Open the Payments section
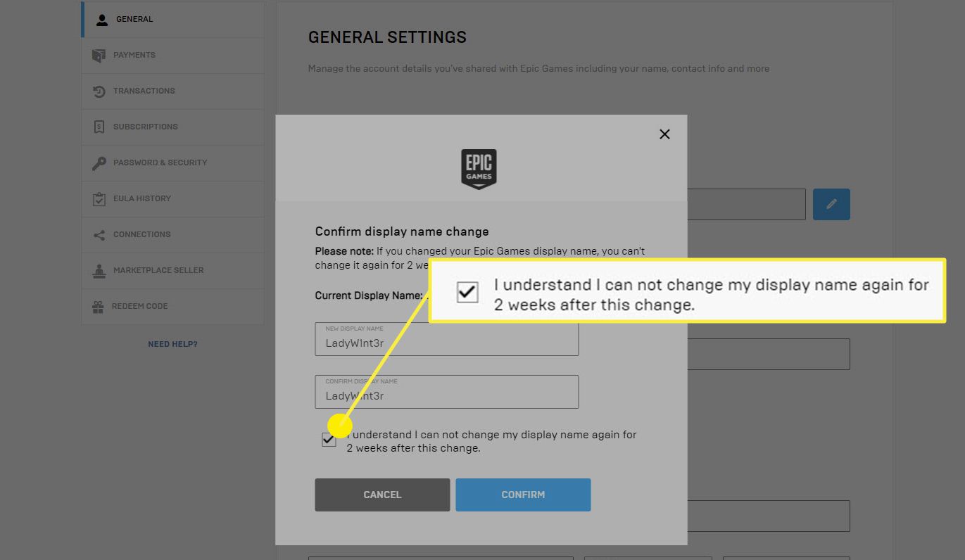965x560 pixels. click(173, 56)
